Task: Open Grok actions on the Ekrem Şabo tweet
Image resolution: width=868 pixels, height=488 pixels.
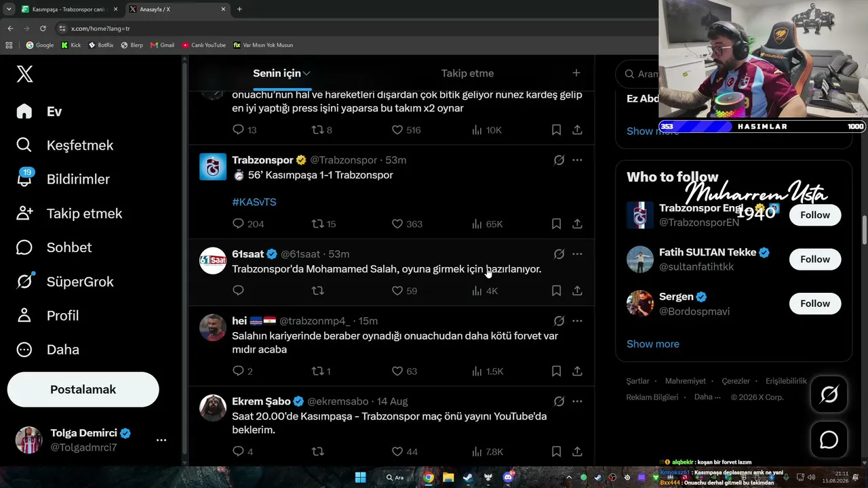Action: 559,401
